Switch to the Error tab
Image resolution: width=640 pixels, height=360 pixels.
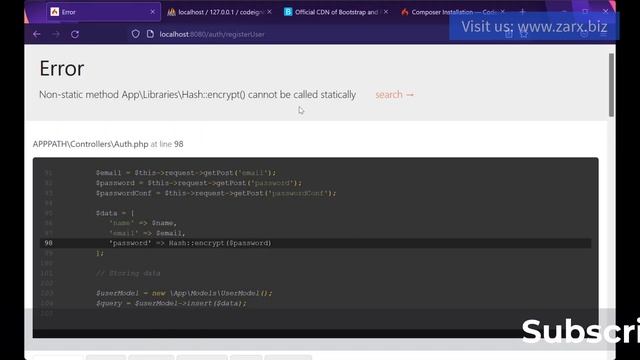(103, 12)
